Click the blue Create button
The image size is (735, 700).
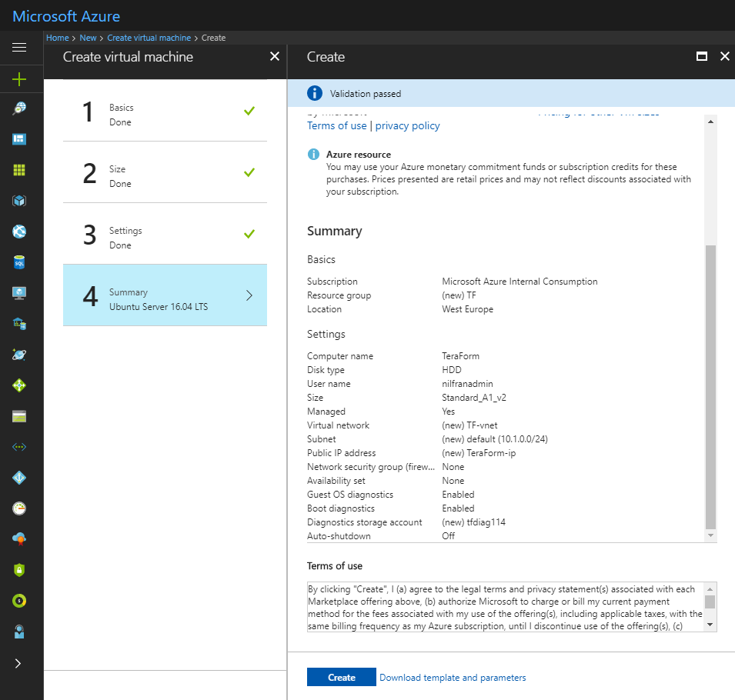341,677
